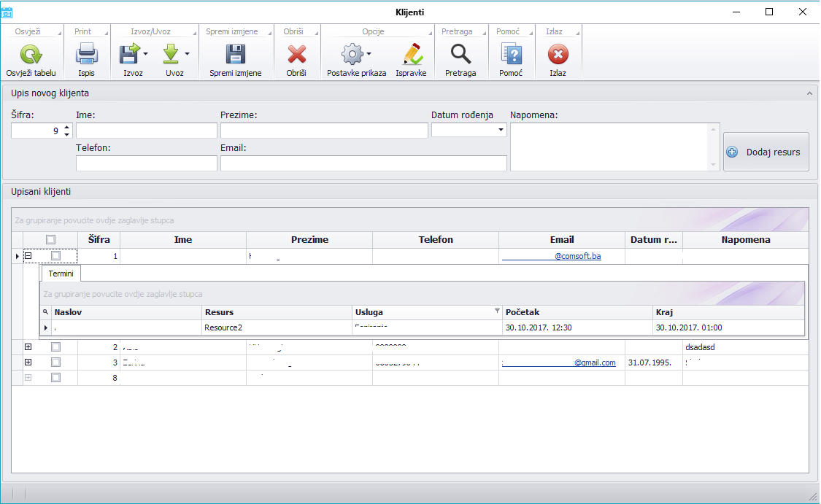The width and height of the screenshot is (821, 504).
Task: Collapse client row 1 details
Action: (28, 256)
